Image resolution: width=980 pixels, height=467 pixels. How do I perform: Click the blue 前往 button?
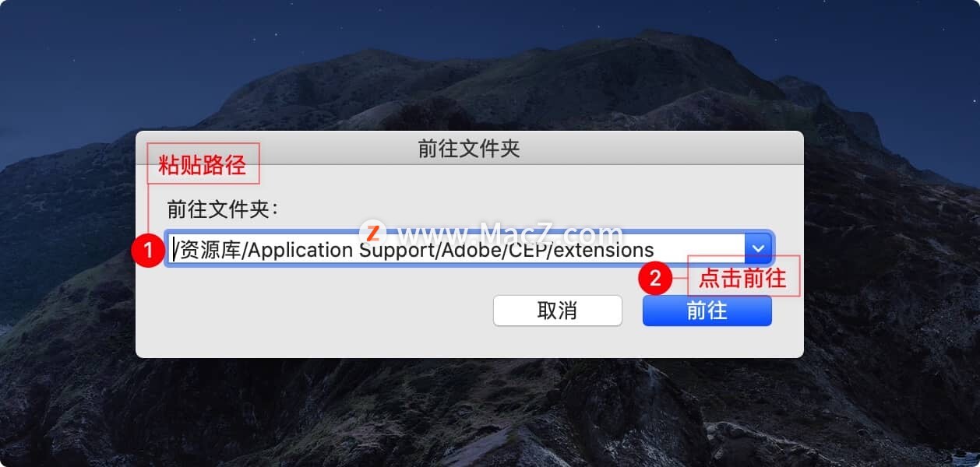tap(707, 311)
